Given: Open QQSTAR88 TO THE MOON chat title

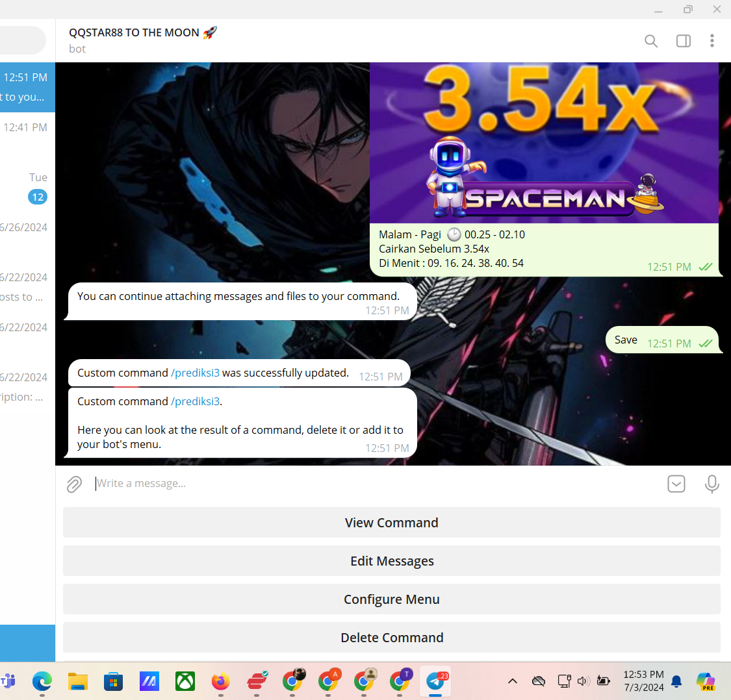Looking at the screenshot, I should tap(143, 32).
